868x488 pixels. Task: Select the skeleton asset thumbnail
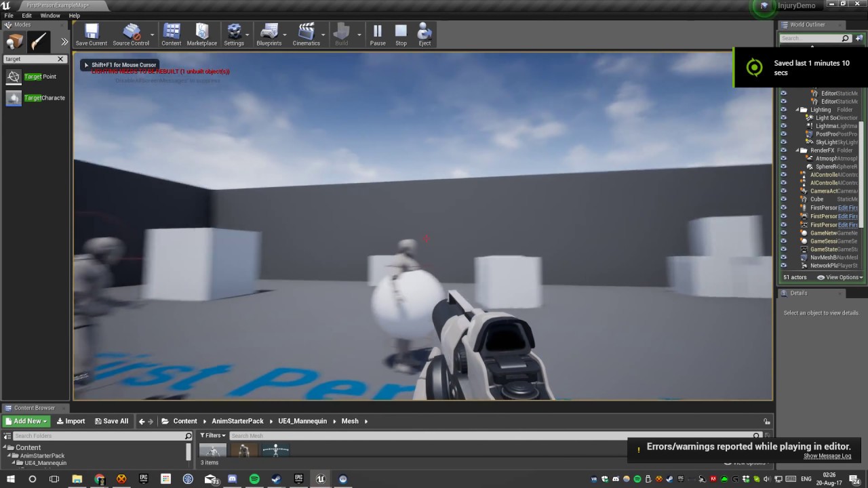[275, 451]
